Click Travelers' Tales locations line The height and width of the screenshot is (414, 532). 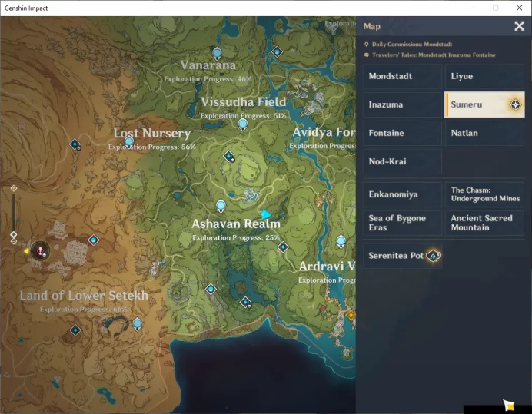click(434, 55)
